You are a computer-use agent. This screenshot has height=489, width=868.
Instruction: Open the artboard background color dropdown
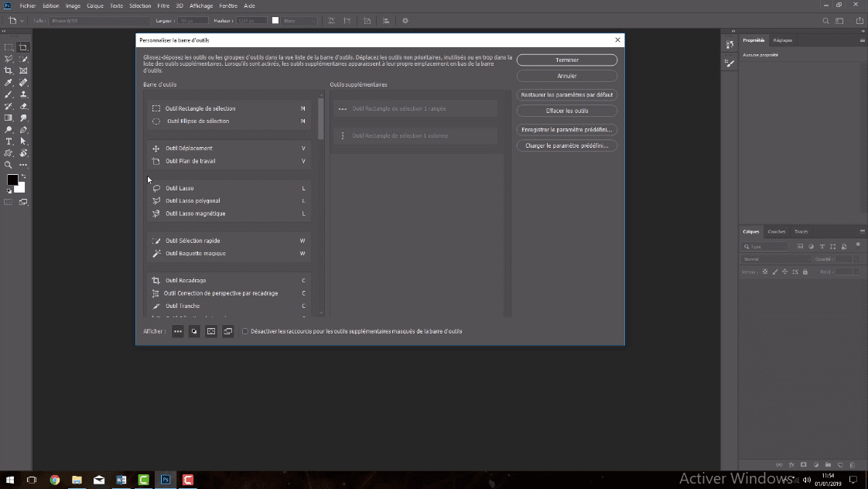tap(299, 21)
